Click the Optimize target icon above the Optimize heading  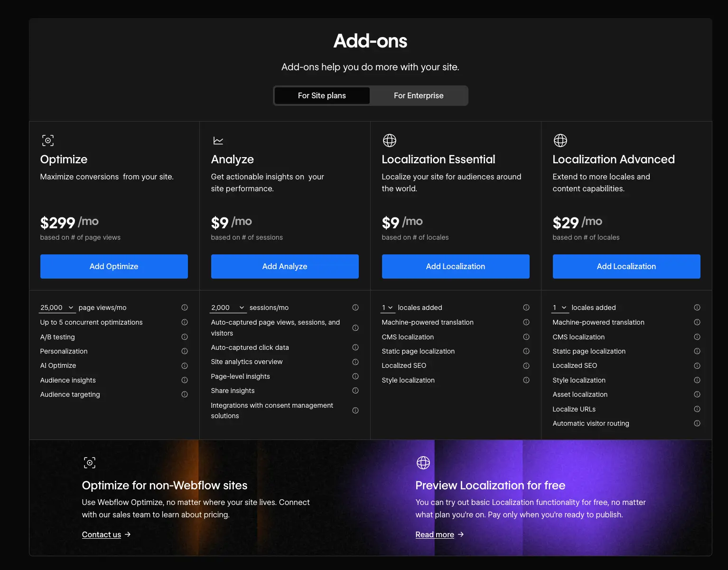pyautogui.click(x=48, y=140)
